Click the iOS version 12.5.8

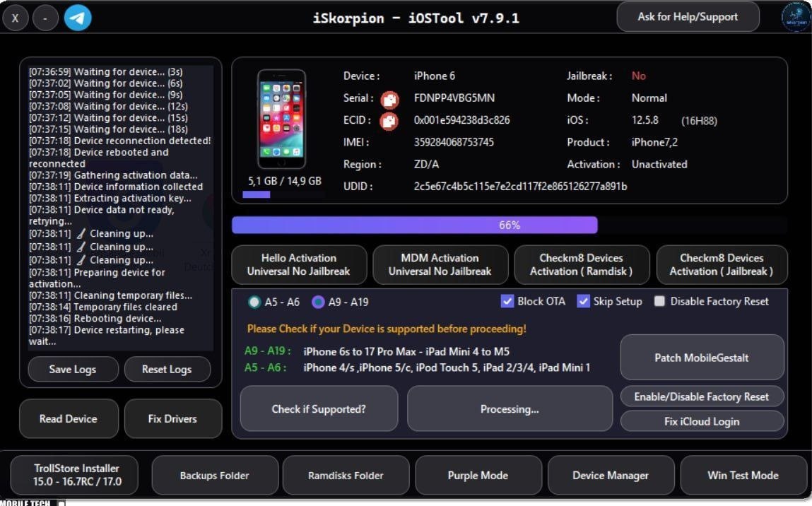(645, 120)
